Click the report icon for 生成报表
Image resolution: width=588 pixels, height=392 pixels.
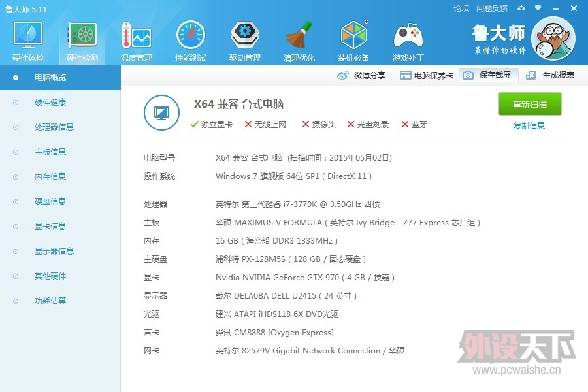(531, 75)
